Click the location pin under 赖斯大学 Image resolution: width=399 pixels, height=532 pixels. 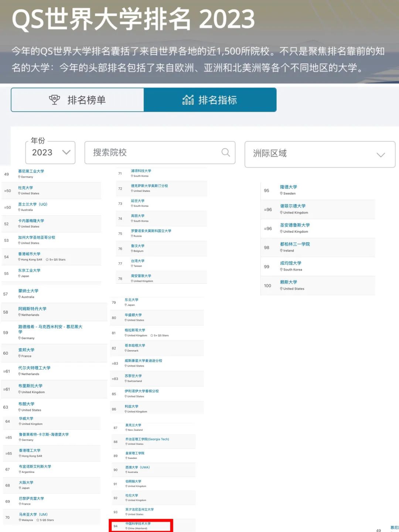(x=282, y=289)
